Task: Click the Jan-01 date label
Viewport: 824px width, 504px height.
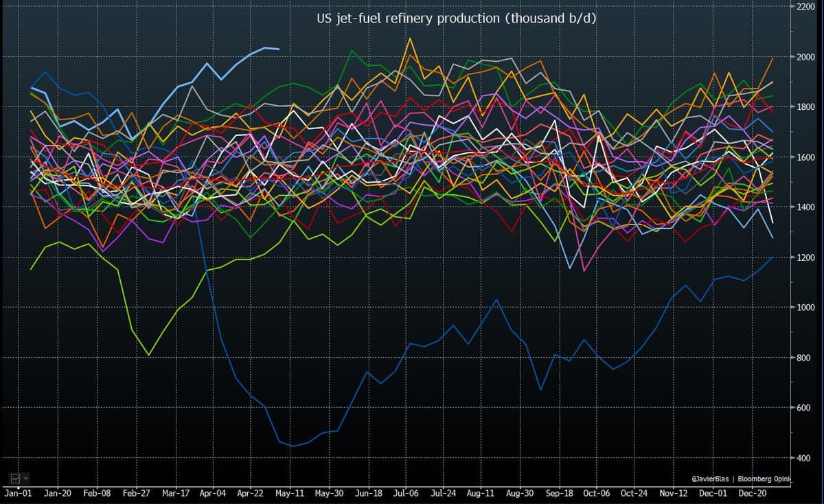Action: 18,493
